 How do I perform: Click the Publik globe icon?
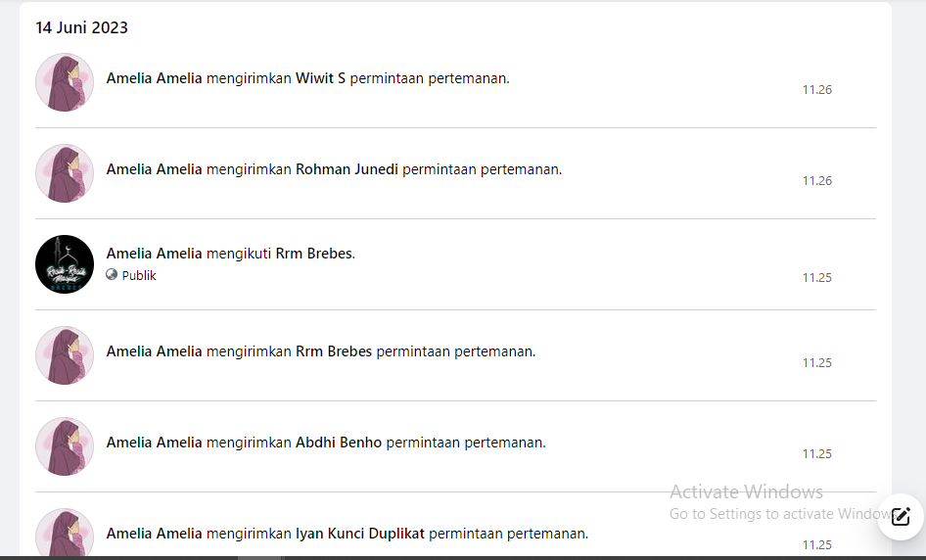tap(112, 275)
